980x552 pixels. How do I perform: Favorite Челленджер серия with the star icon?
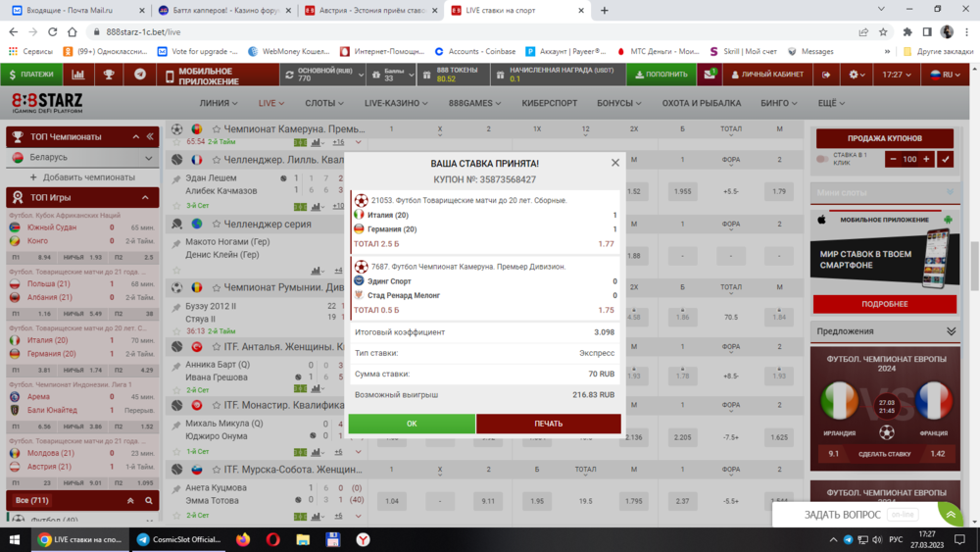217,224
